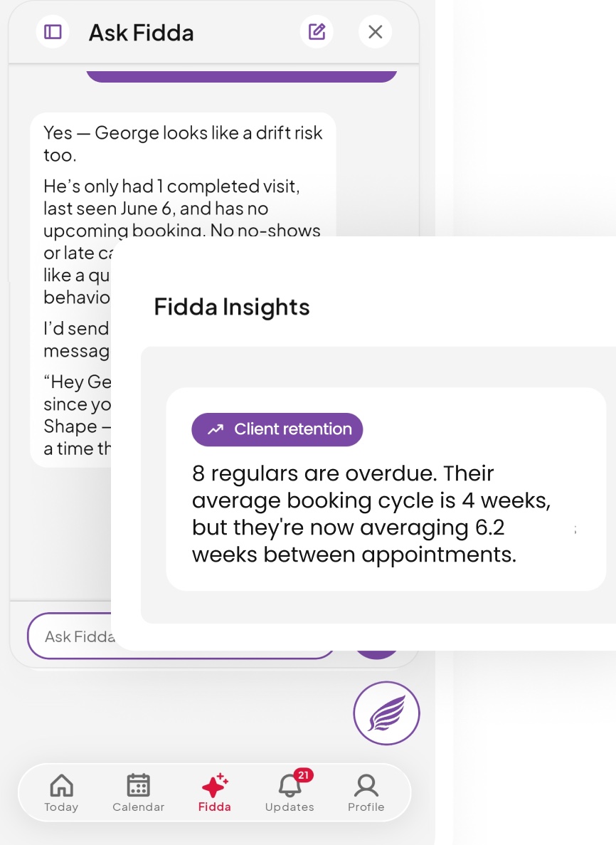Click the Fidda Insights heading
The image size is (616, 845).
pos(232,307)
